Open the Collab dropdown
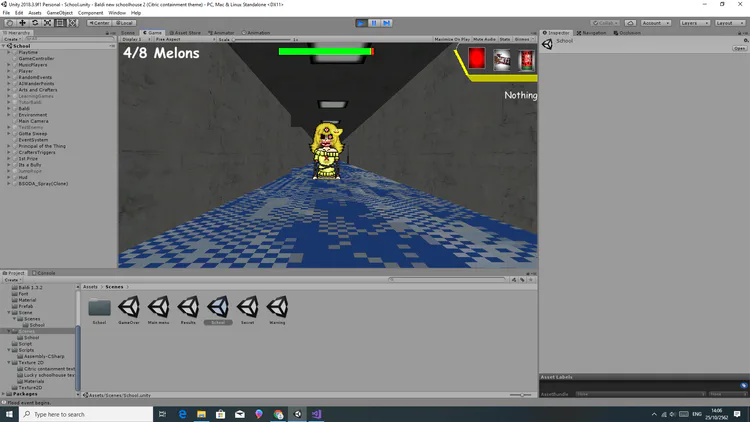This screenshot has width=750, height=422. [605, 23]
